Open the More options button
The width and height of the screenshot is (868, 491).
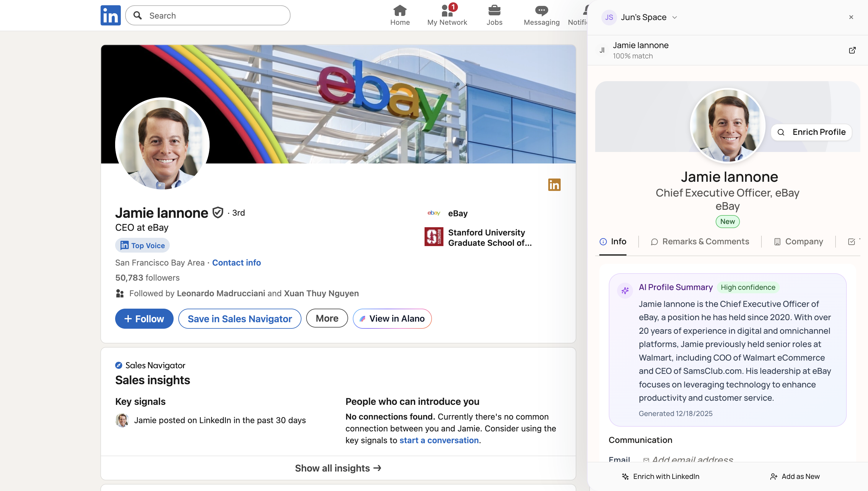click(x=327, y=318)
